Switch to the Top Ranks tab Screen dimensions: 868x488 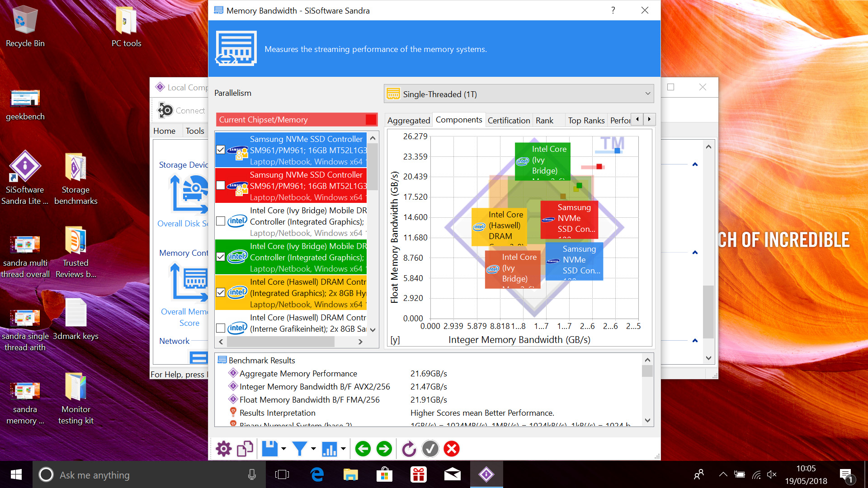click(x=586, y=120)
